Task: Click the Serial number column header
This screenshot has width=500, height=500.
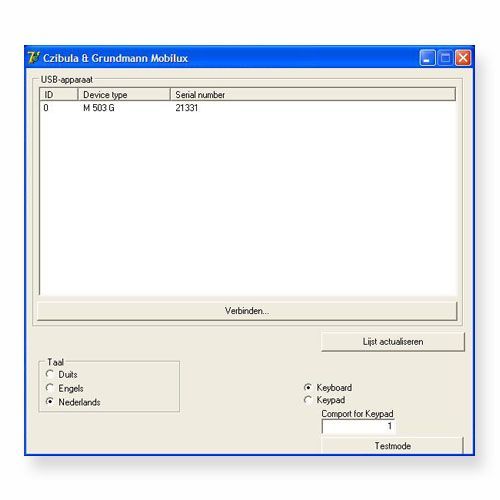Action: (313, 95)
